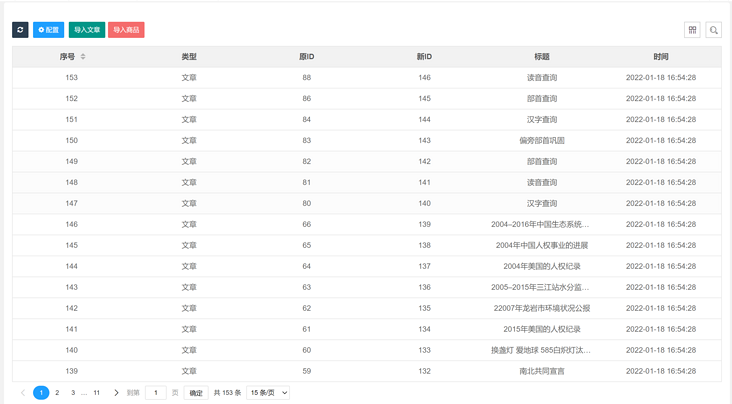Click new ID value 132
The height and width of the screenshot is (404, 732).
coord(424,371)
